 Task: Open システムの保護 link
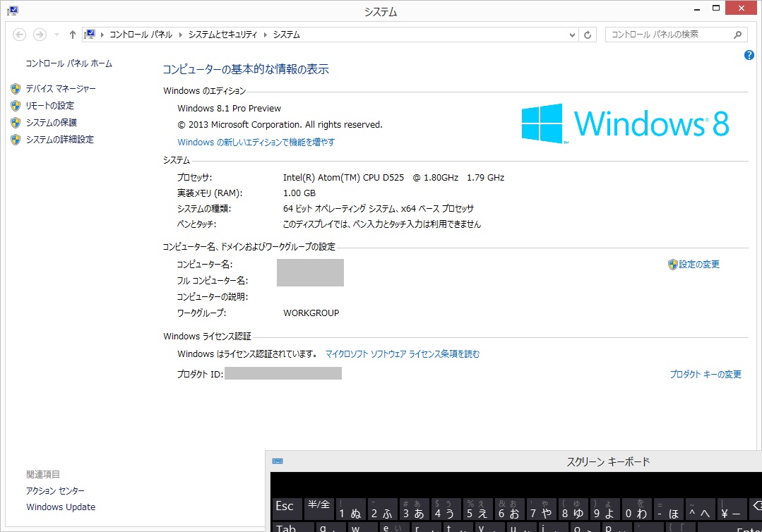(x=52, y=123)
